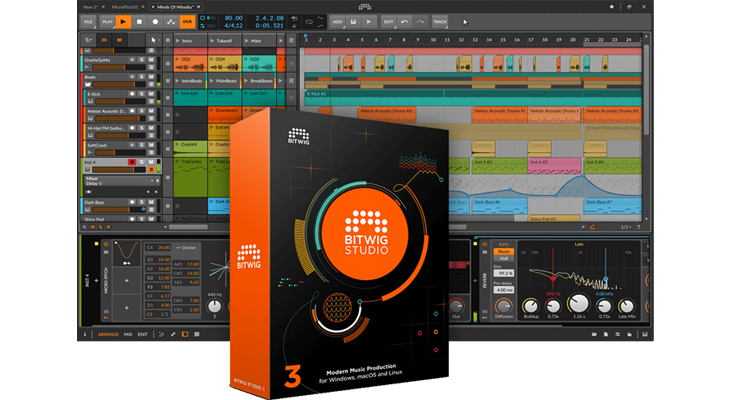
Task: Disarm the red record button on Inst 4
Action: [132, 162]
